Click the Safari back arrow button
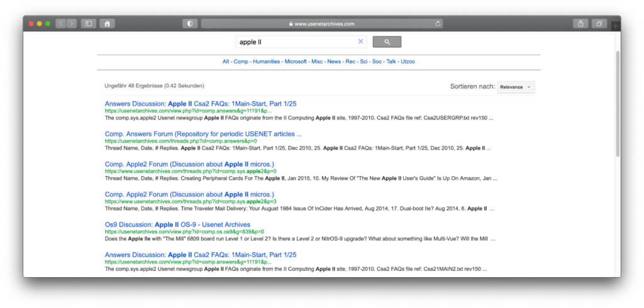The height and width of the screenshot is (308, 644). (x=60, y=24)
